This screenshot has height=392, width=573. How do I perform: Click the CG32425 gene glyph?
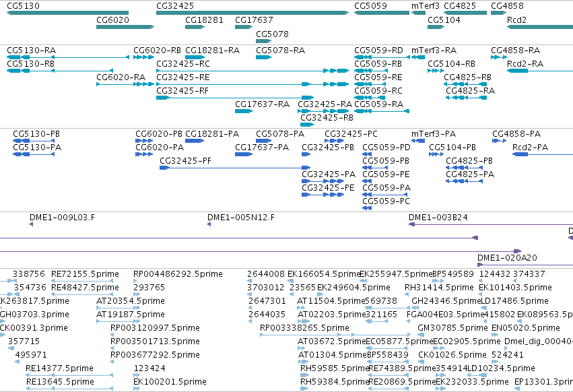252,13
